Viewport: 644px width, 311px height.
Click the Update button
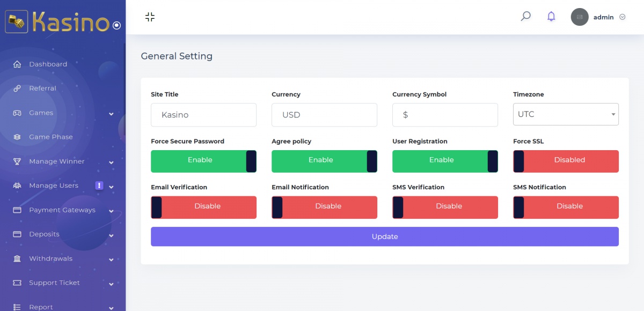click(384, 236)
